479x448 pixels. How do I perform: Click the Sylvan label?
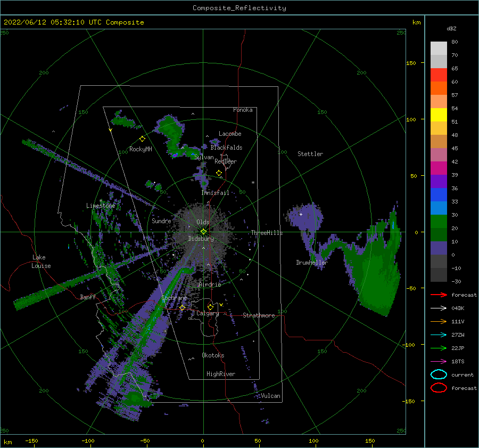[204, 157]
